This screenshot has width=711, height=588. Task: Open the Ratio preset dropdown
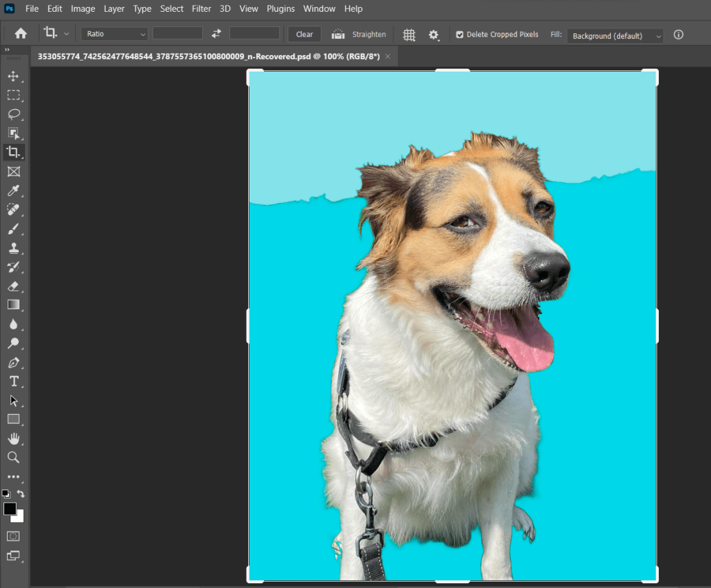115,34
